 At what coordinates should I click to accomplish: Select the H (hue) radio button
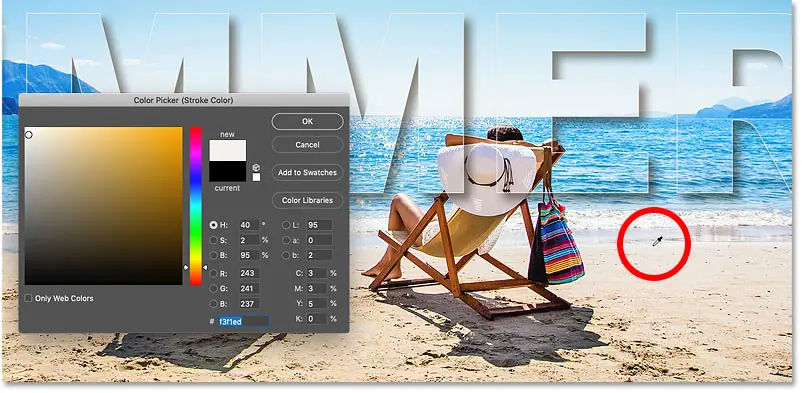coord(213,225)
